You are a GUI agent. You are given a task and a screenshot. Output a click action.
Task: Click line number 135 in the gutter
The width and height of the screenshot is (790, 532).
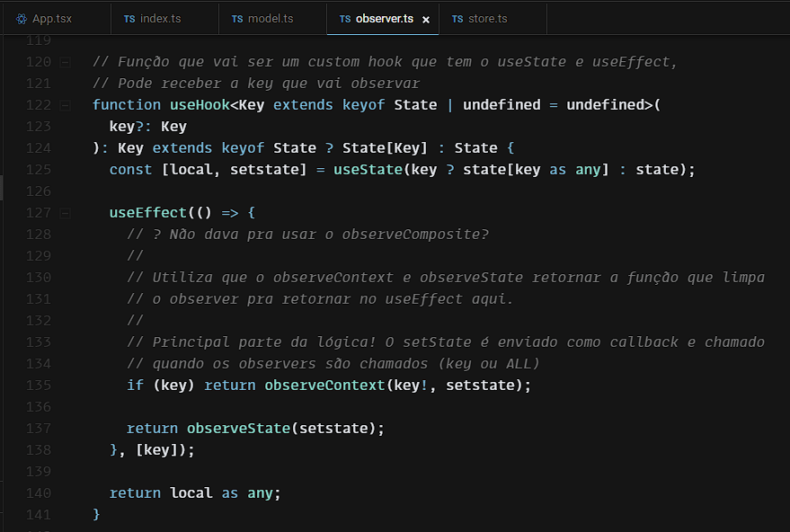tap(39, 386)
